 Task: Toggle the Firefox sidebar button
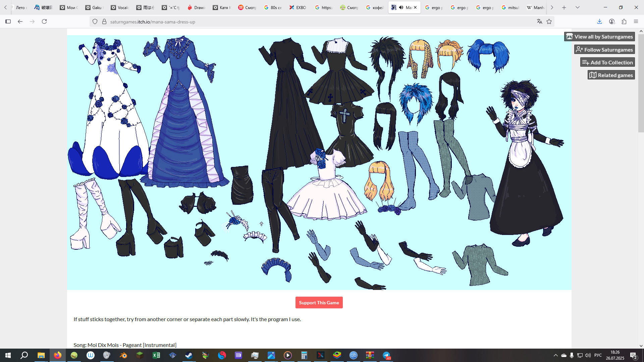tap(8, 21)
